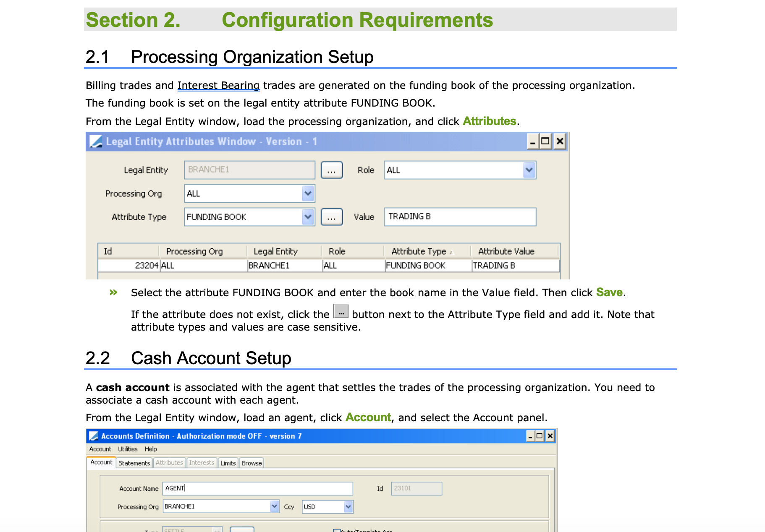Viewport: 765px width, 532px height.
Task: Switch to the Browse tab
Action: [x=252, y=463]
